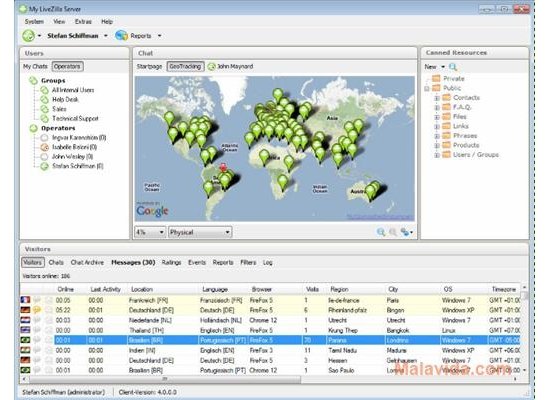Click the map zoom in magnifier icon
The height and width of the screenshot is (400, 550).
click(381, 232)
